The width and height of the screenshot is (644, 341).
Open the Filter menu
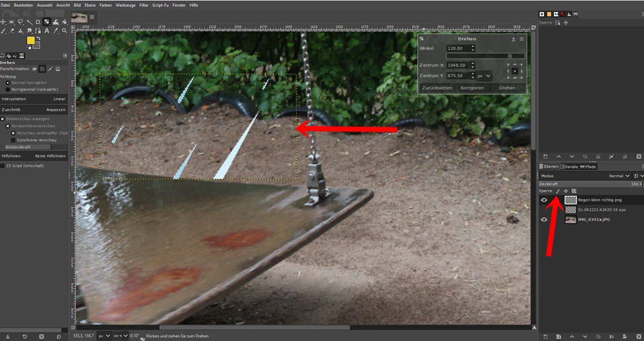click(x=144, y=5)
